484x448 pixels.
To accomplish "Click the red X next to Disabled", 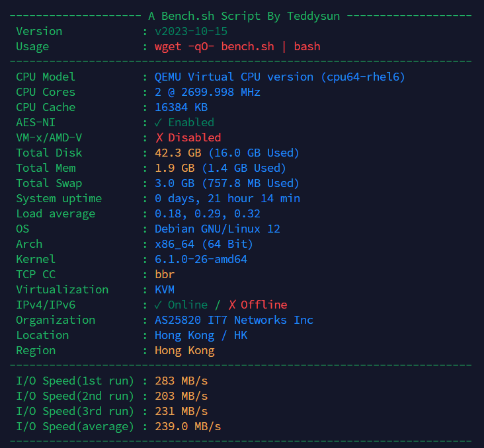I will pyautogui.click(x=159, y=137).
